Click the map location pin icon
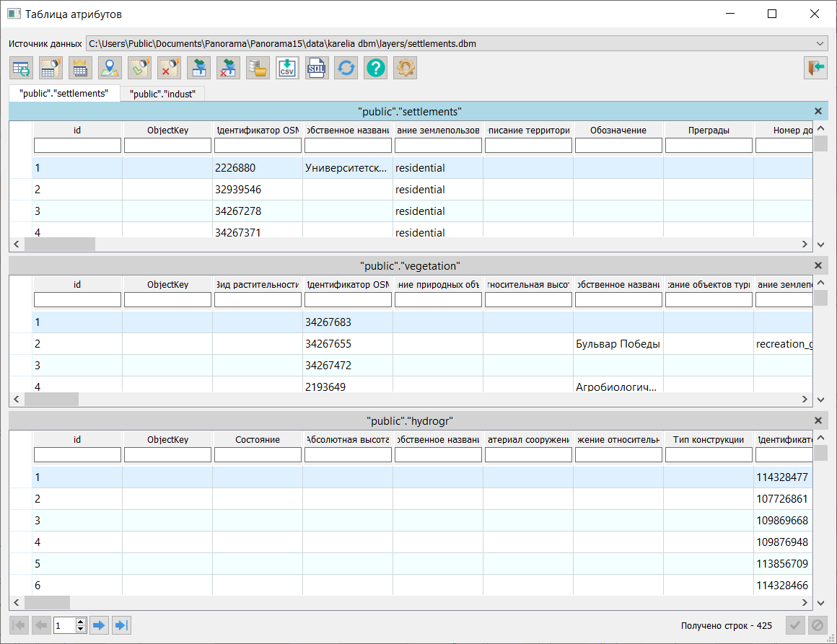This screenshot has width=837, height=644. (110, 69)
